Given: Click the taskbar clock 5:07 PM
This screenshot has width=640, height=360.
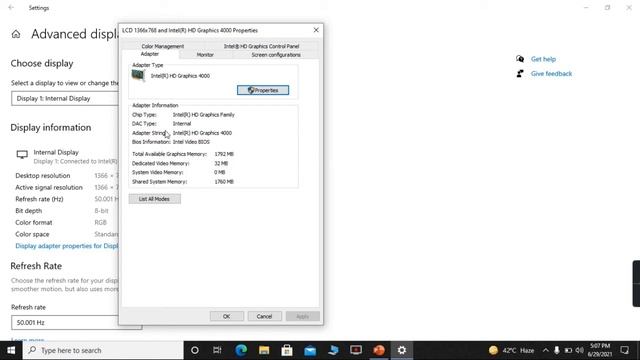Looking at the screenshot, I should coord(599,350).
